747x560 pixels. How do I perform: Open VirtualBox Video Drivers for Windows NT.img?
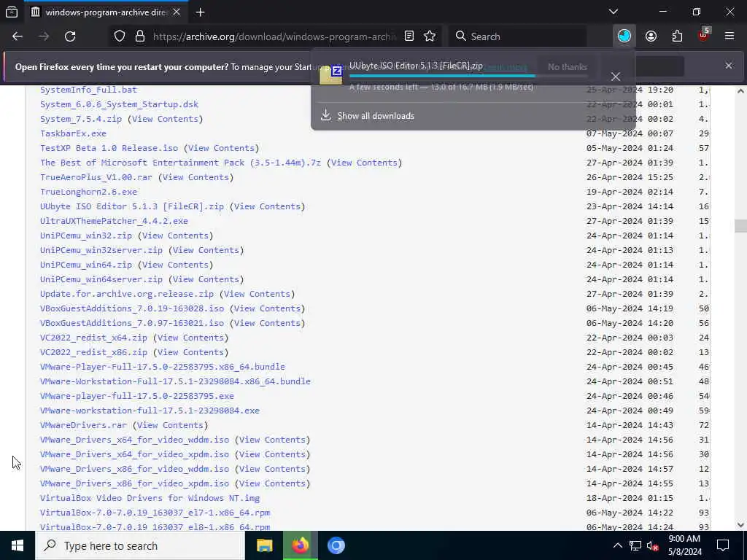click(x=150, y=498)
